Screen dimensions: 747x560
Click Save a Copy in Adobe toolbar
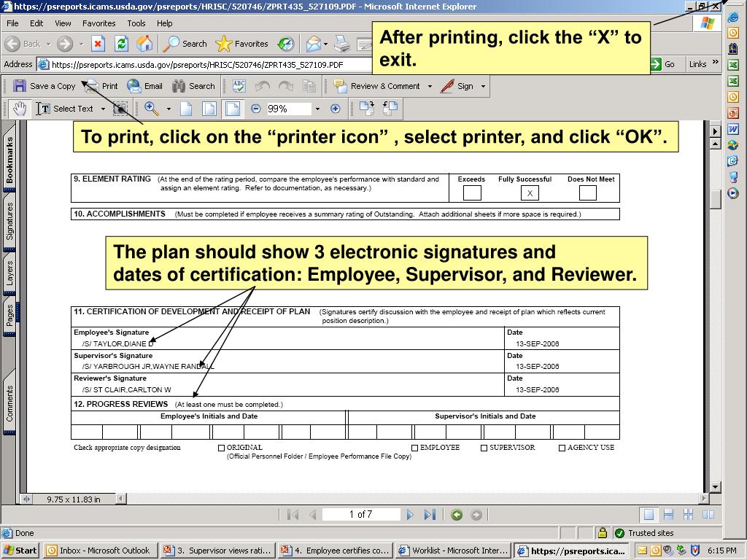pos(44,86)
